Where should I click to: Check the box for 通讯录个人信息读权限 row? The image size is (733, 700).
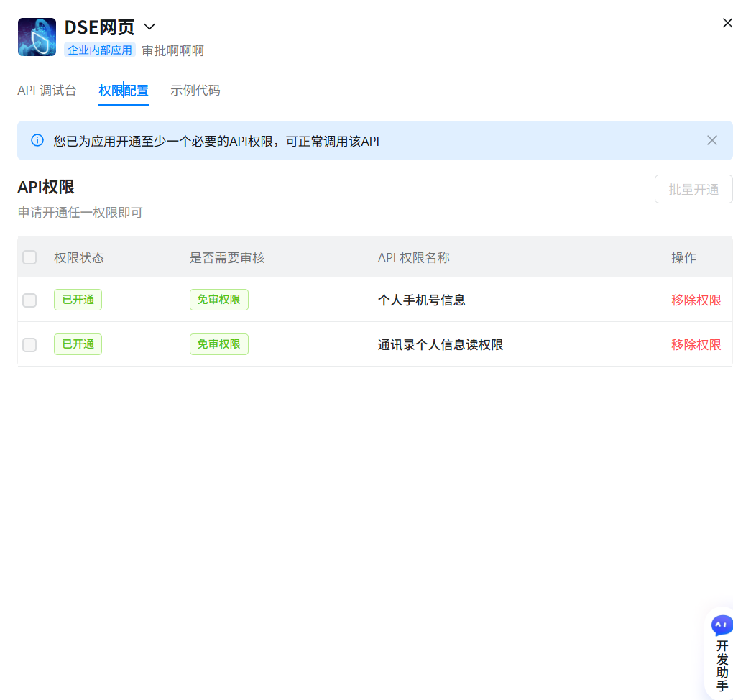(x=29, y=345)
